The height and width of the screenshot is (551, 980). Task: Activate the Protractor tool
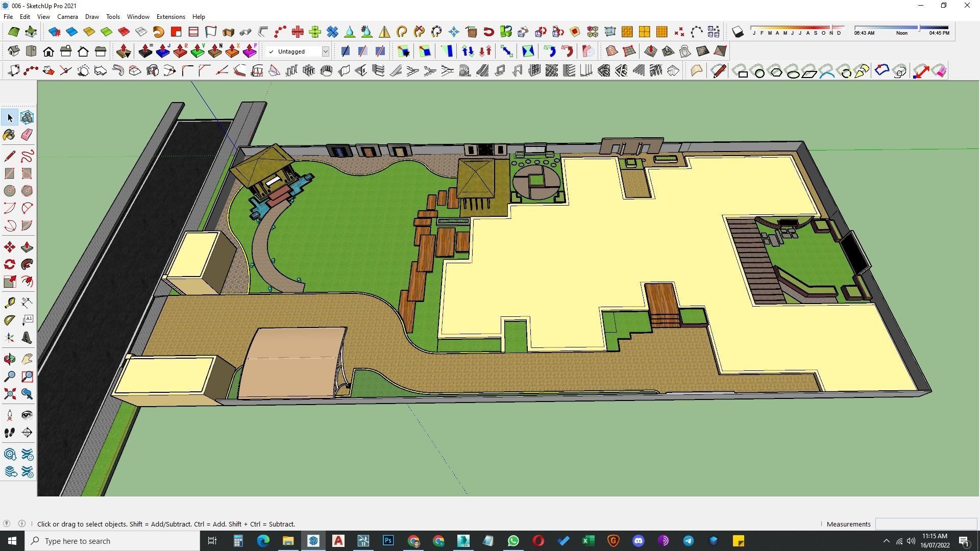(9, 320)
